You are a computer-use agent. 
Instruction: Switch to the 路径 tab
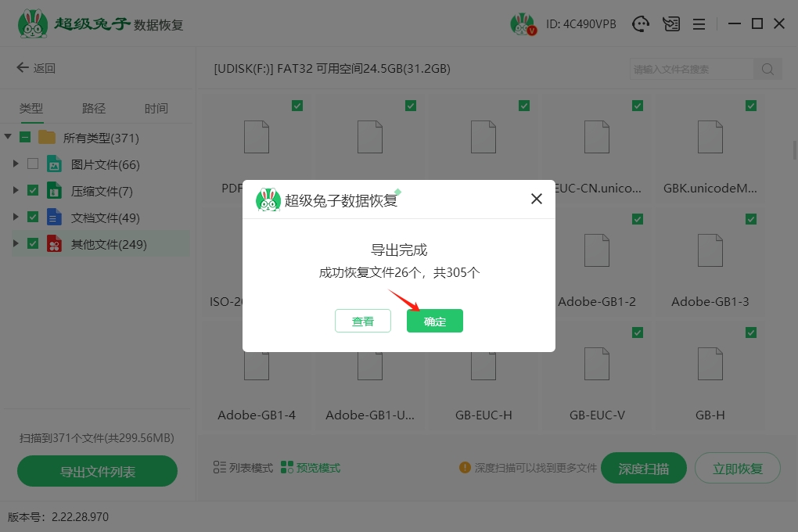tap(94, 109)
